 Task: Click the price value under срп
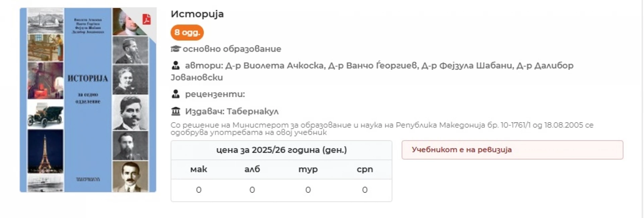(x=365, y=190)
